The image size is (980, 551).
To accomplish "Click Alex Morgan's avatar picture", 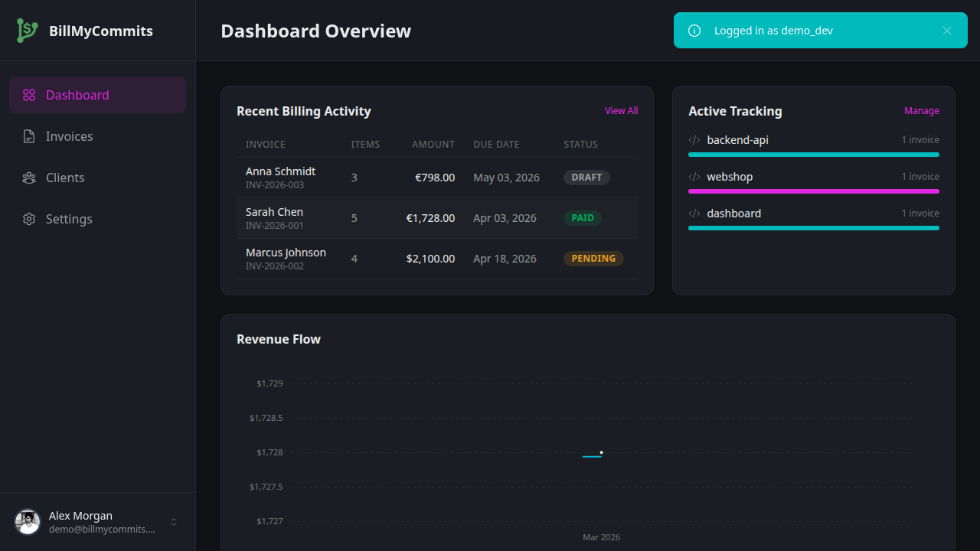I will [28, 522].
